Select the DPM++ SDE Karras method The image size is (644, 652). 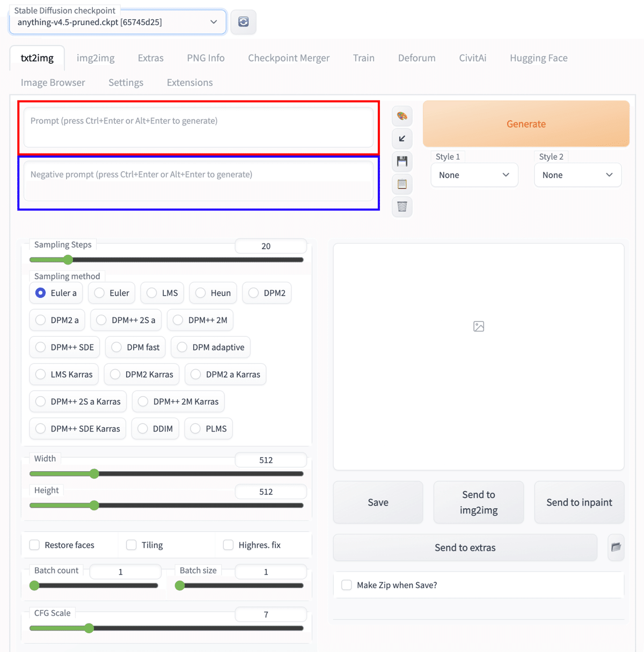(78, 429)
